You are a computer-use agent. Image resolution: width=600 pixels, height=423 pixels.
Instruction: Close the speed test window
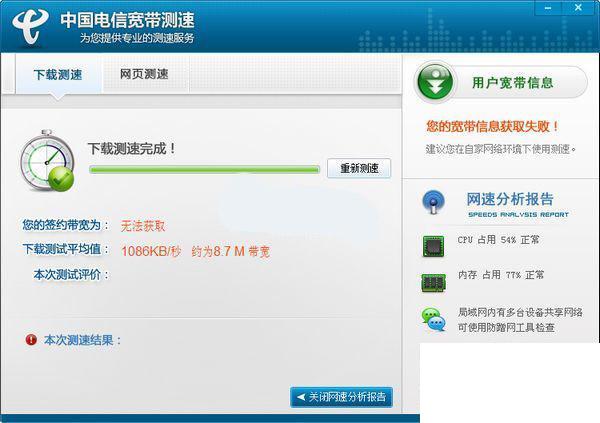click(578, 8)
